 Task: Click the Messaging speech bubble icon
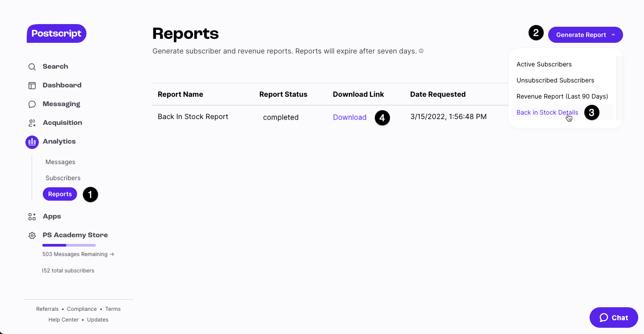[32, 104]
